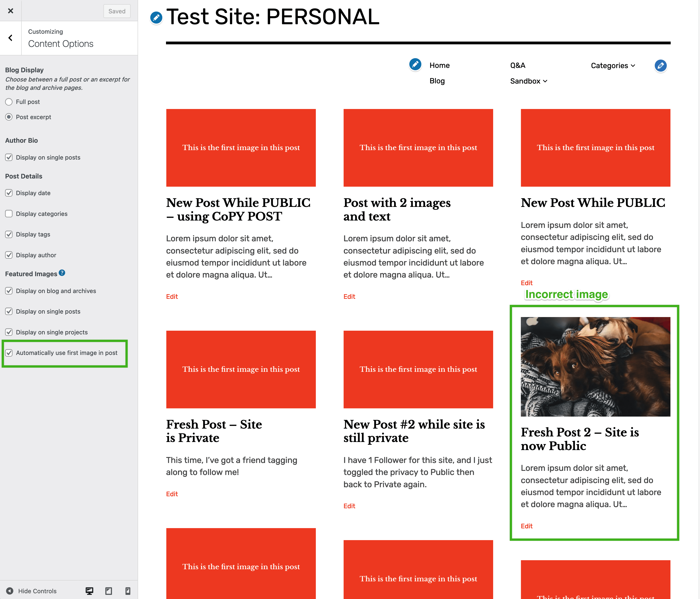
Task: Switch to tablet preview icon
Action: [x=109, y=591]
